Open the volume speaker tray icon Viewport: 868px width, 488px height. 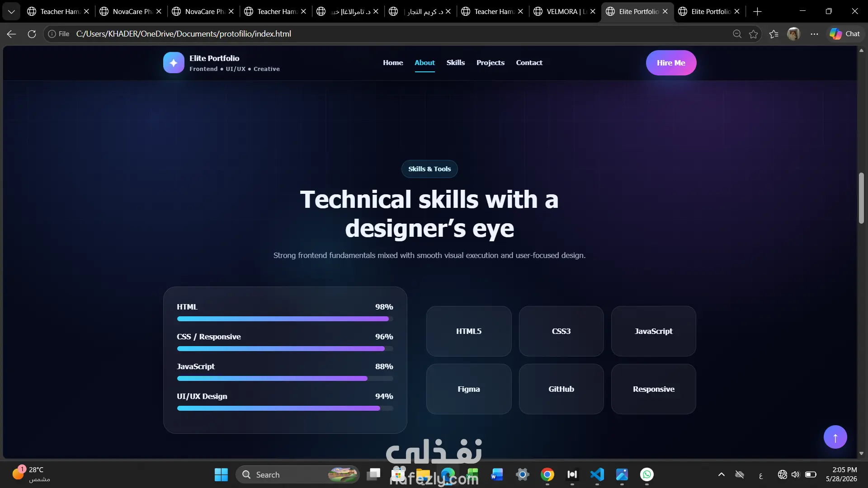coord(796,474)
